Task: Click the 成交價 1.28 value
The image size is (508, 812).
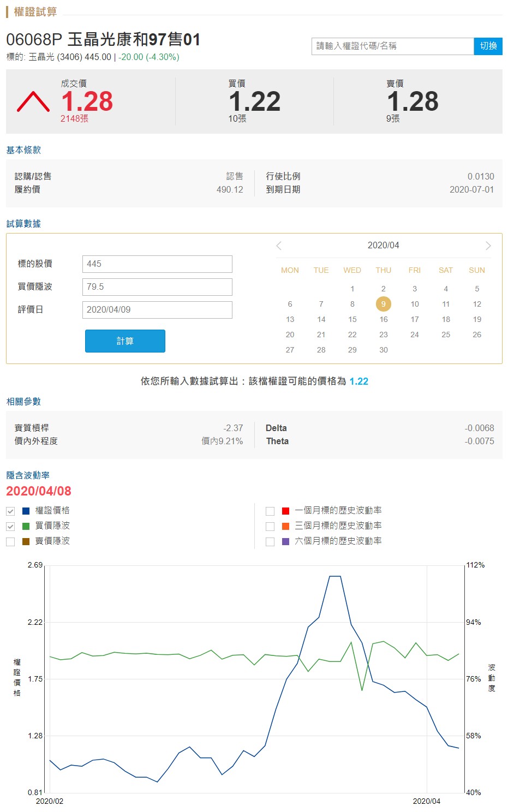Action: click(87, 101)
